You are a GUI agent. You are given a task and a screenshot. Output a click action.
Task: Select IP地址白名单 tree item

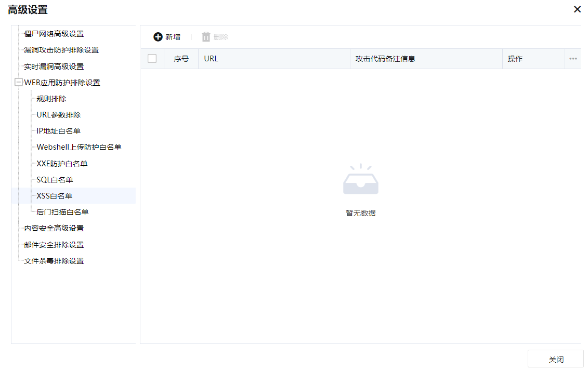(x=58, y=131)
